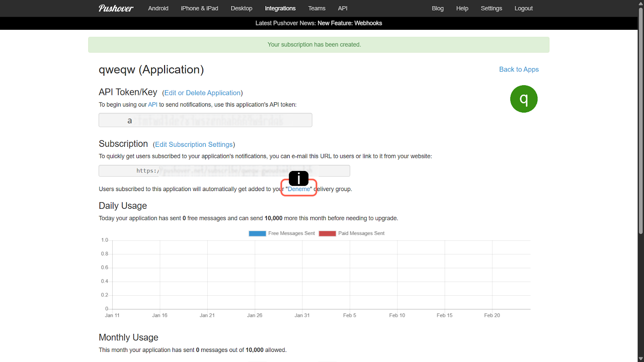Open the New Feature: Webhooks news link
This screenshot has width=644, height=362.
click(x=349, y=23)
